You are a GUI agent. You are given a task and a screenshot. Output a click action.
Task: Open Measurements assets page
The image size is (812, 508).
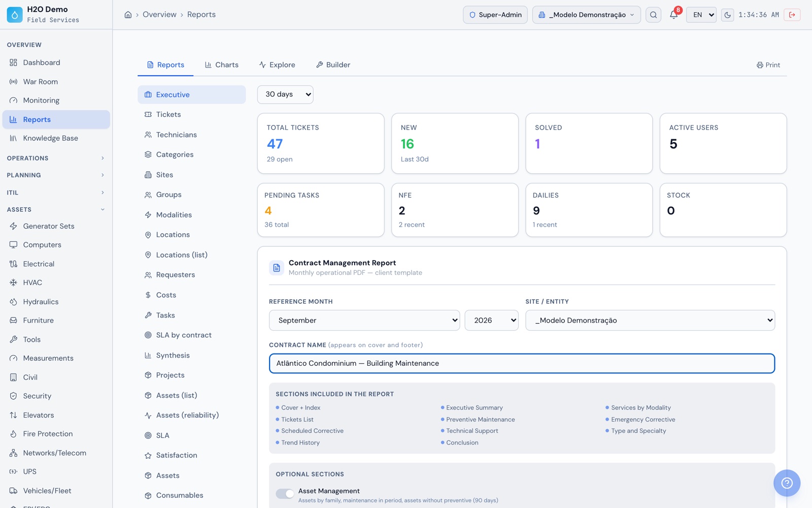click(56, 358)
